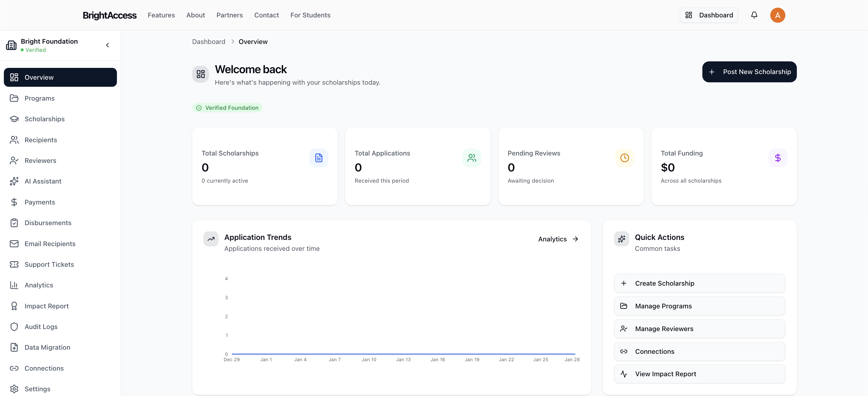Collapse the sidebar with the chevron
Image resolution: width=868 pixels, height=396 pixels.
pyautogui.click(x=107, y=45)
